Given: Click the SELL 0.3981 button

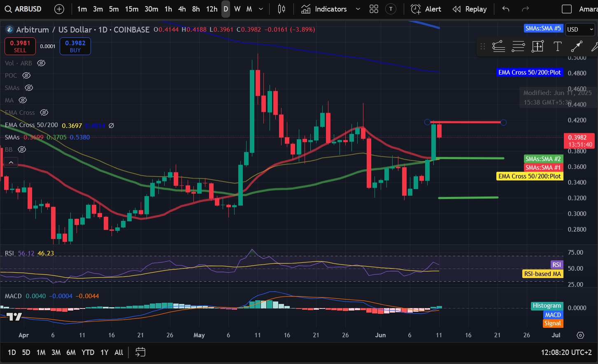Looking at the screenshot, I should click(20, 46).
